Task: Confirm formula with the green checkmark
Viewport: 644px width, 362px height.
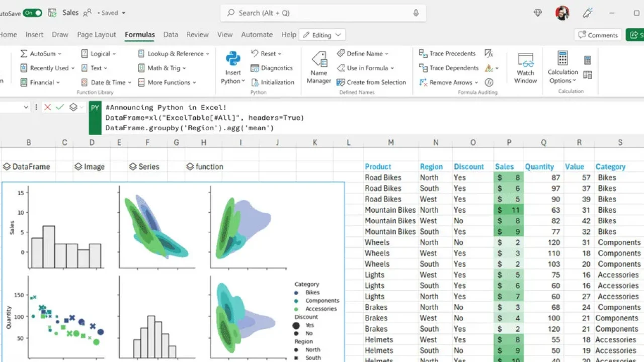Action: click(x=60, y=107)
